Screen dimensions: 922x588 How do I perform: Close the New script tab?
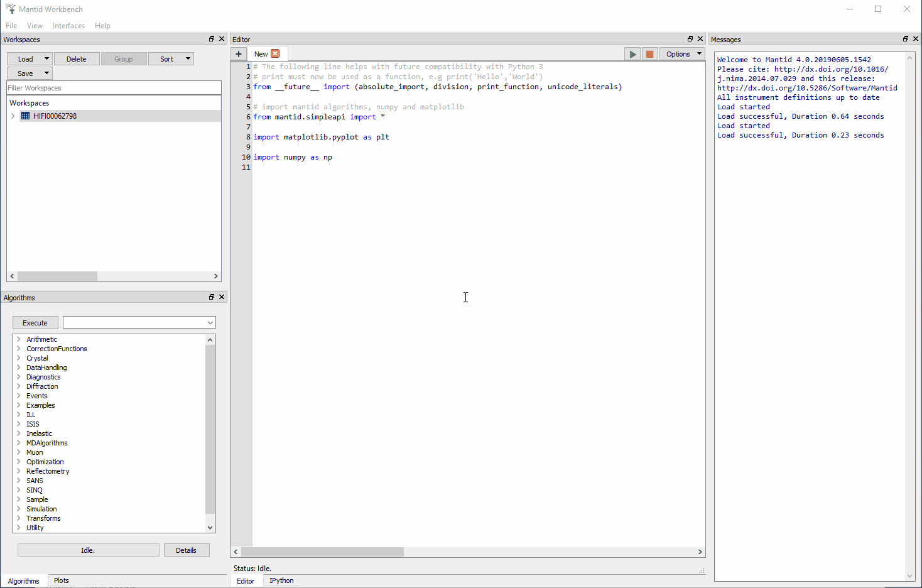point(276,53)
